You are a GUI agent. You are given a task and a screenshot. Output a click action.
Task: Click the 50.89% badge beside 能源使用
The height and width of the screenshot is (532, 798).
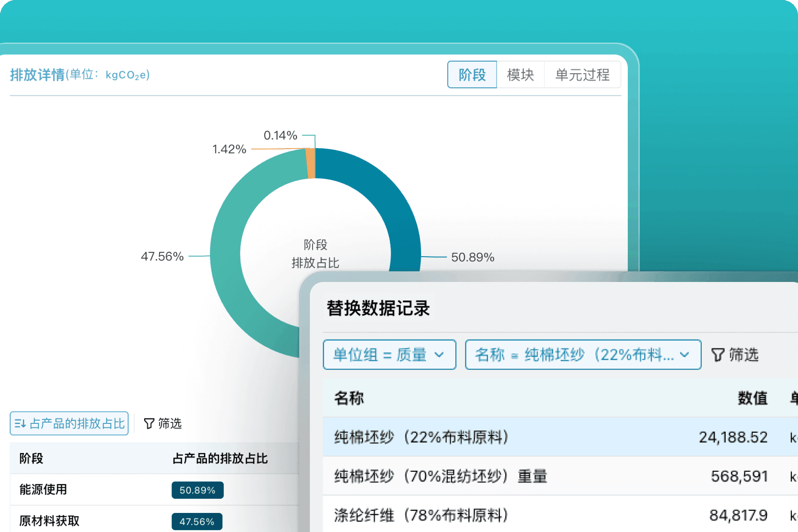pos(197,490)
